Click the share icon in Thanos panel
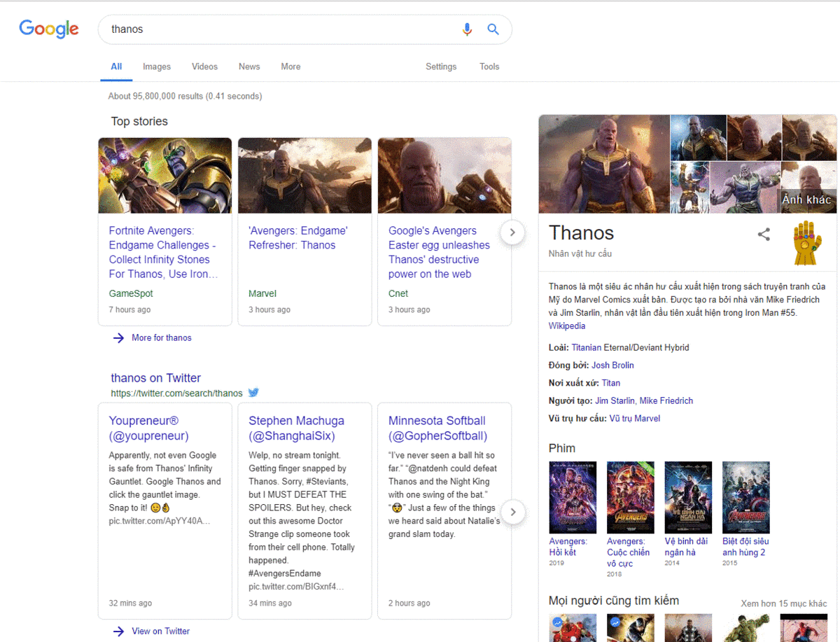Viewport: 840px width, 642px height. (764, 235)
